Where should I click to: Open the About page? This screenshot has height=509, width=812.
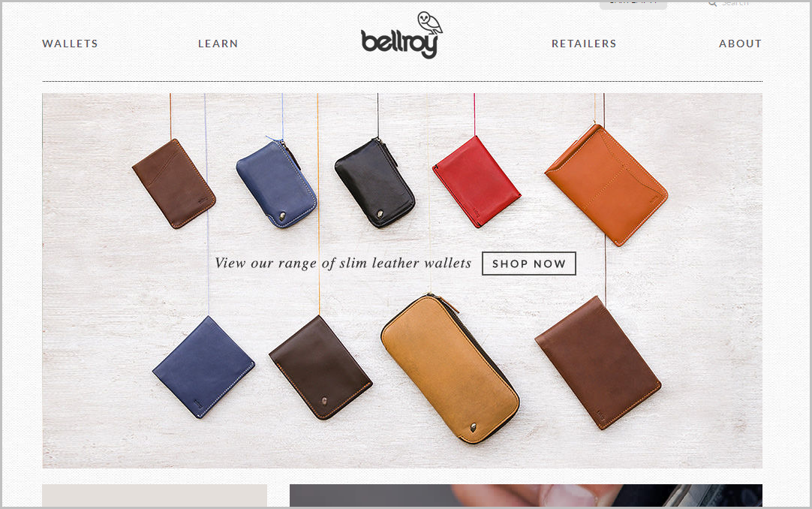click(x=740, y=44)
